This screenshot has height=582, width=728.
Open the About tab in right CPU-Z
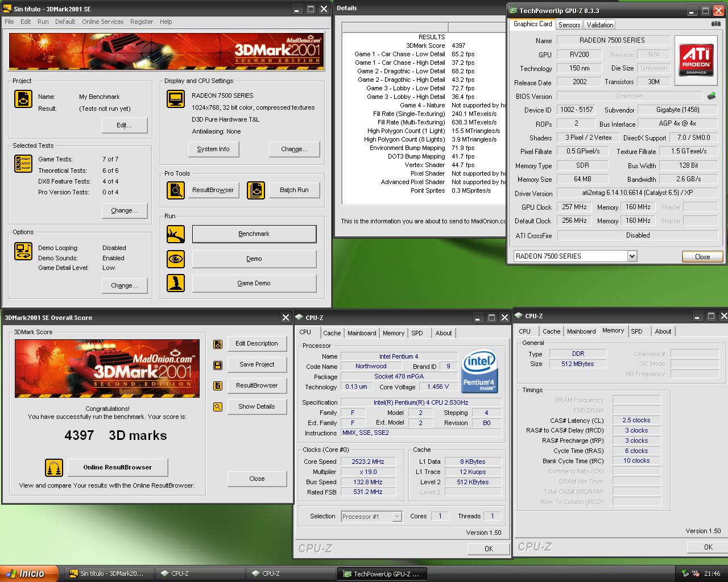click(663, 331)
